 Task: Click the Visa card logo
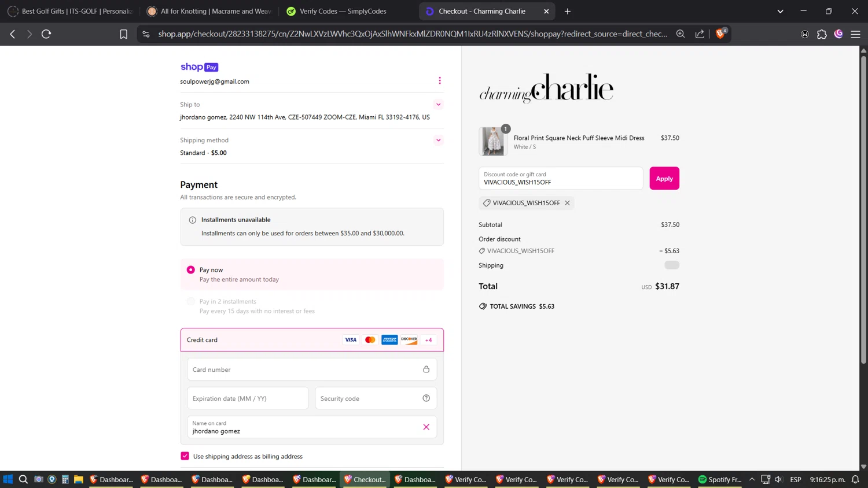351,340
